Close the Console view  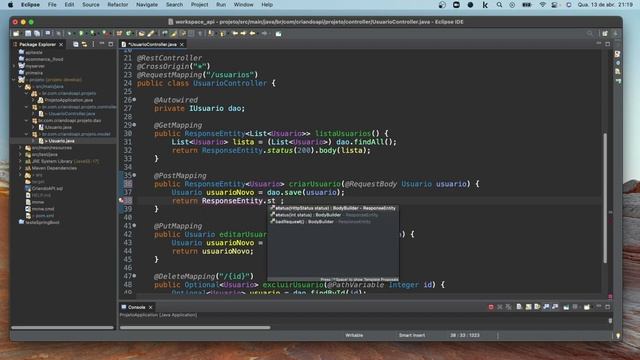[x=151, y=307]
